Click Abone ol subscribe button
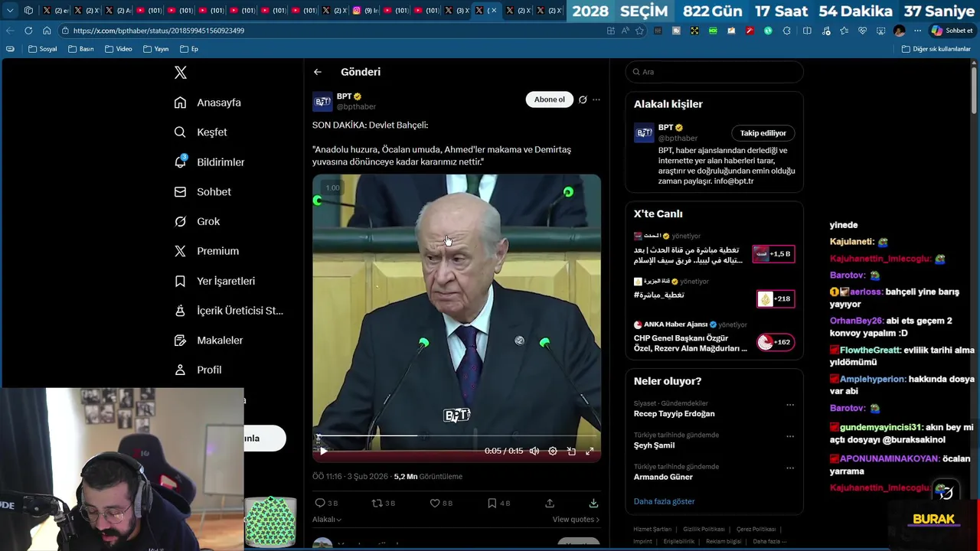This screenshot has width=980, height=551. (549, 99)
